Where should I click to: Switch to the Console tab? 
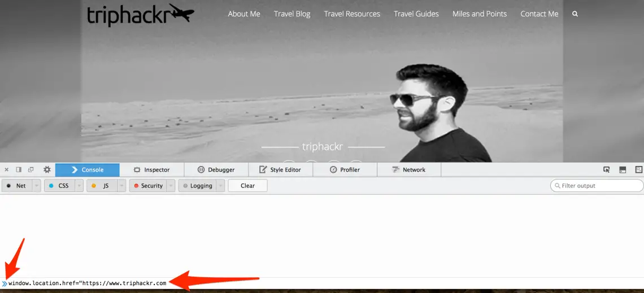[88, 170]
